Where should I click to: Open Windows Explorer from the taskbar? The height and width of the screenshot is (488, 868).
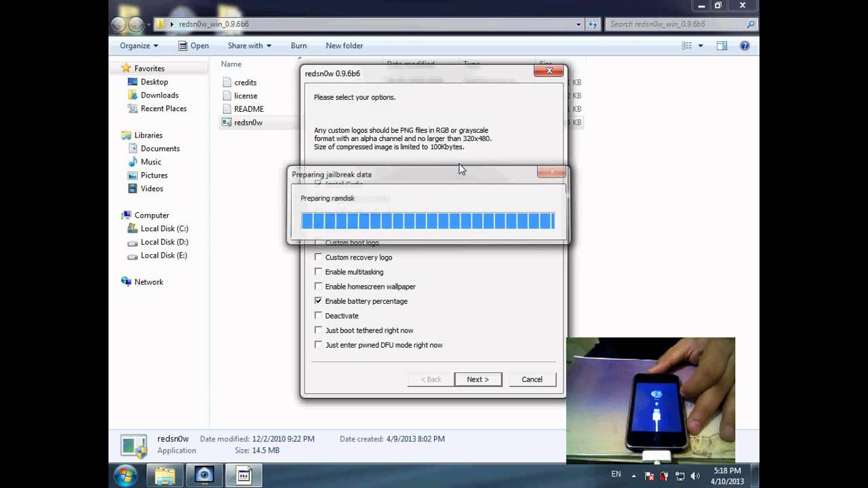coord(165,475)
